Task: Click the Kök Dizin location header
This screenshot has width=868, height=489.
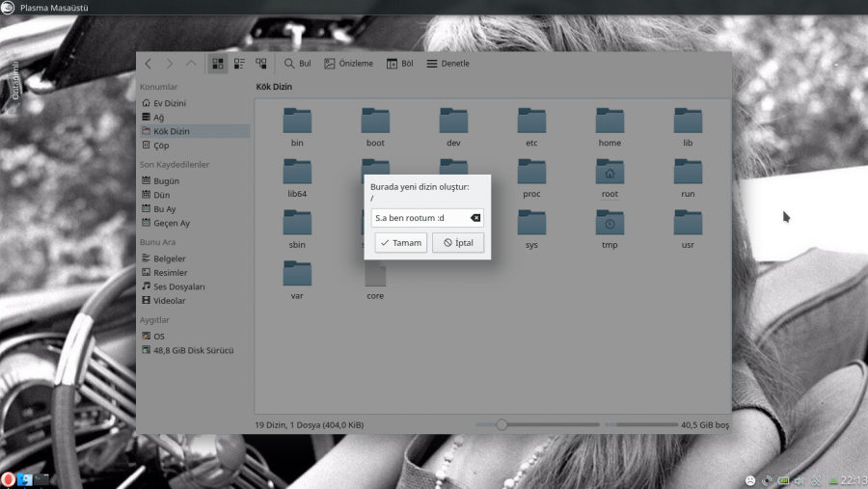Action: point(274,87)
